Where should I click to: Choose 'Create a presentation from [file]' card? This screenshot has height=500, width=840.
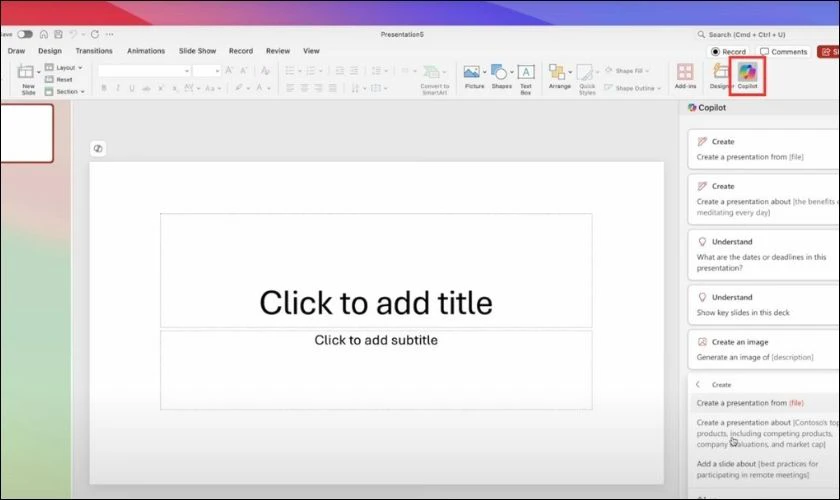click(763, 149)
